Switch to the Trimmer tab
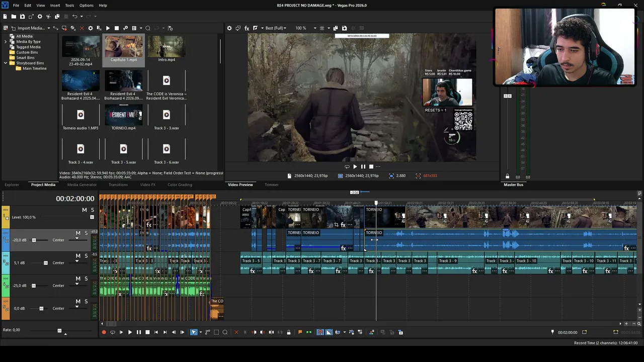This screenshot has width=644, height=362. tap(272, 185)
